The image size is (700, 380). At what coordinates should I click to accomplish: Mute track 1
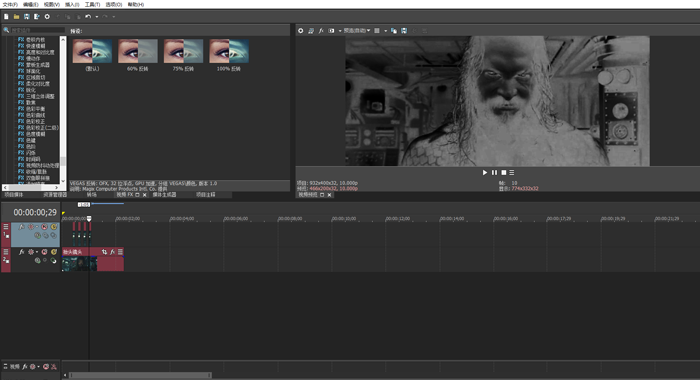click(44, 227)
